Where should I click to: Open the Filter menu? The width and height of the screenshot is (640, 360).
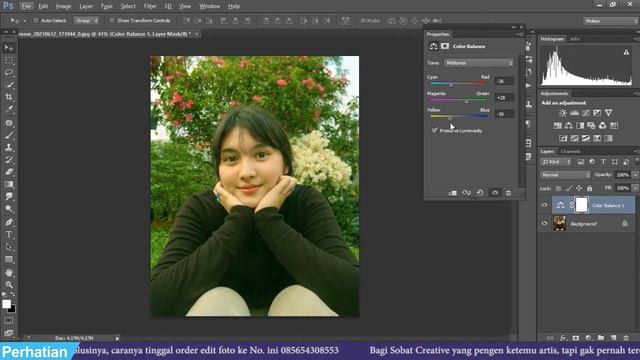150,6
